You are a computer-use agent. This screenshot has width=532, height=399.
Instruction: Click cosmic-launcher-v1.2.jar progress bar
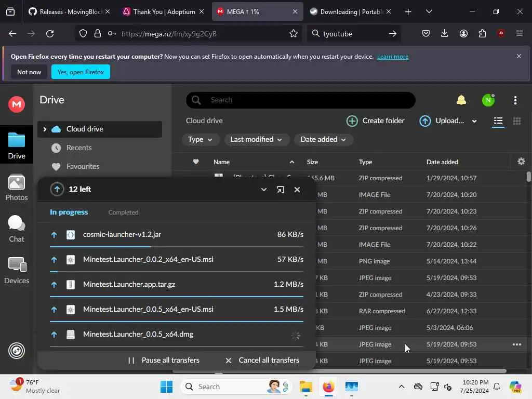click(x=177, y=247)
